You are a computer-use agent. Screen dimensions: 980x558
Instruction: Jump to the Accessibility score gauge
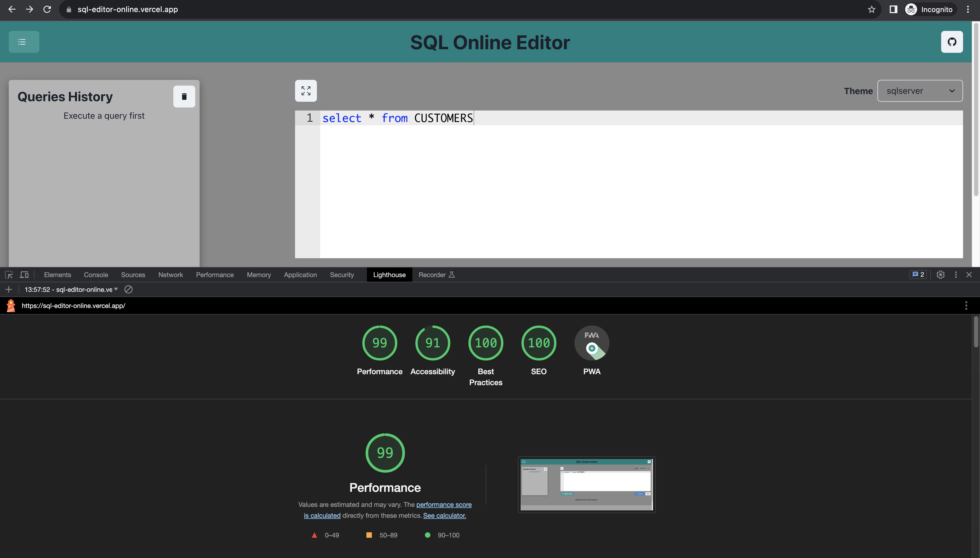[433, 343]
